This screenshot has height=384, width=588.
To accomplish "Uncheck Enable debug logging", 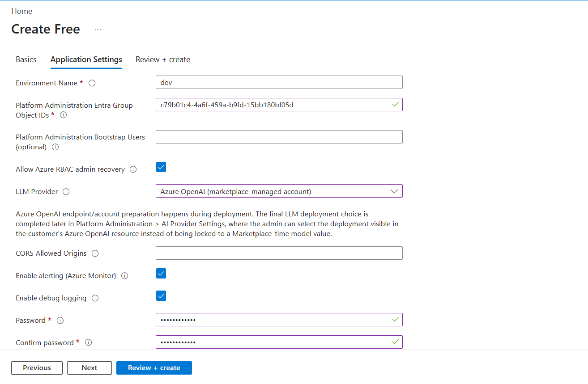I will (x=161, y=295).
